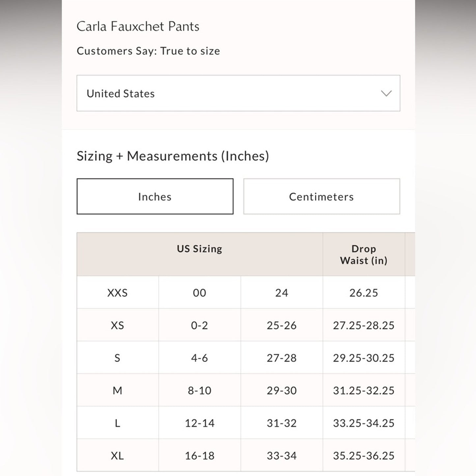Click the 8-10 numeric size cell

200,391
